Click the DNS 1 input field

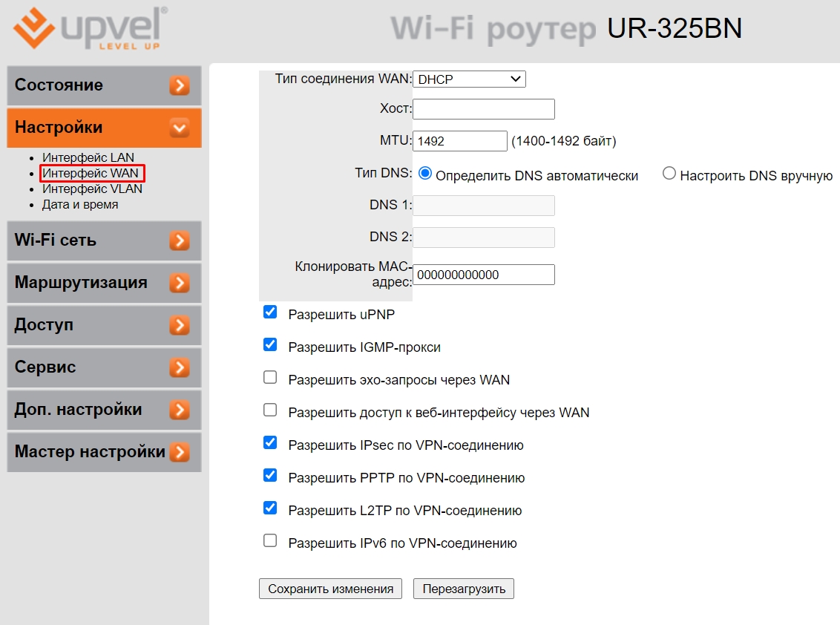click(484, 206)
